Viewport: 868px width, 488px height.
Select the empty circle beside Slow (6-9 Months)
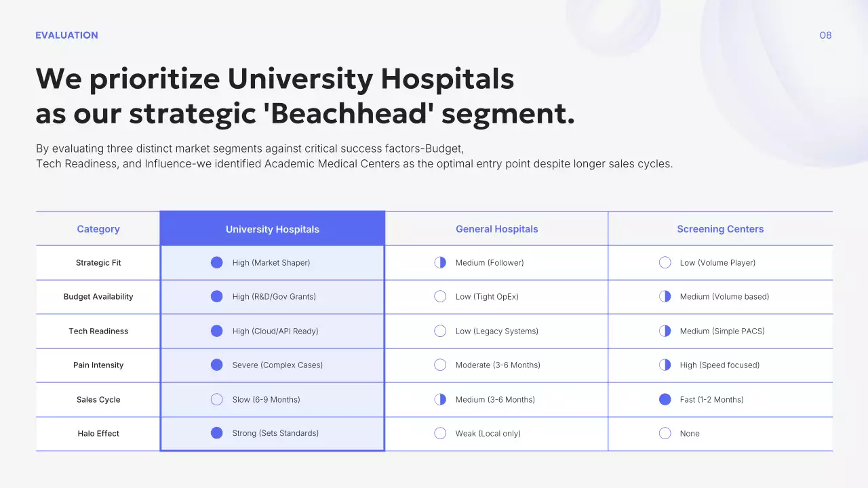pos(217,399)
